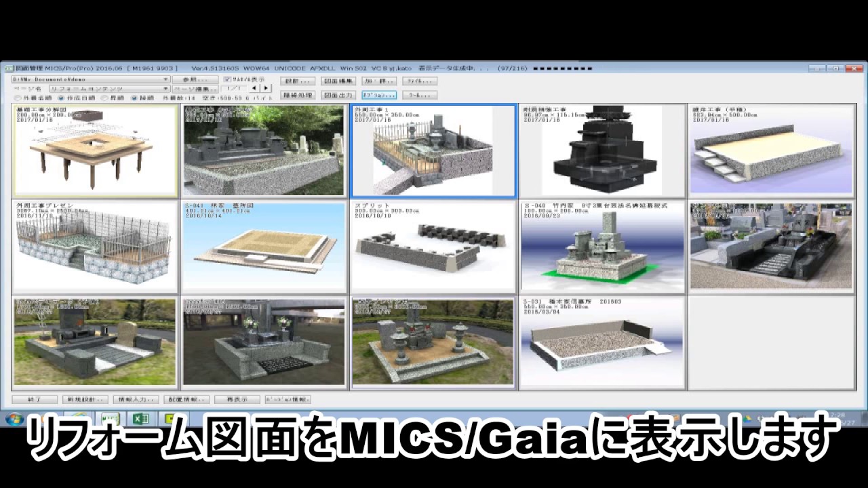
Task: Open the 設計... button
Action: pyautogui.click(x=298, y=81)
